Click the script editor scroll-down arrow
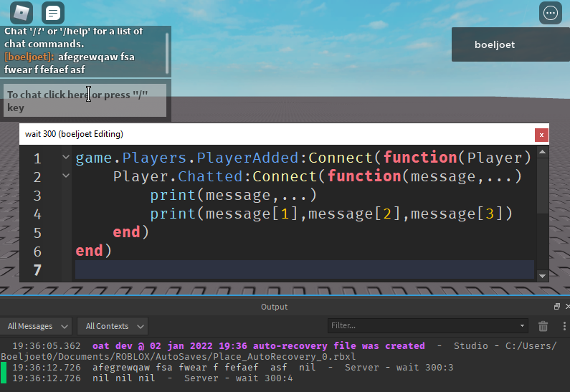Image resolution: width=570 pixels, height=392 pixels. (542, 276)
